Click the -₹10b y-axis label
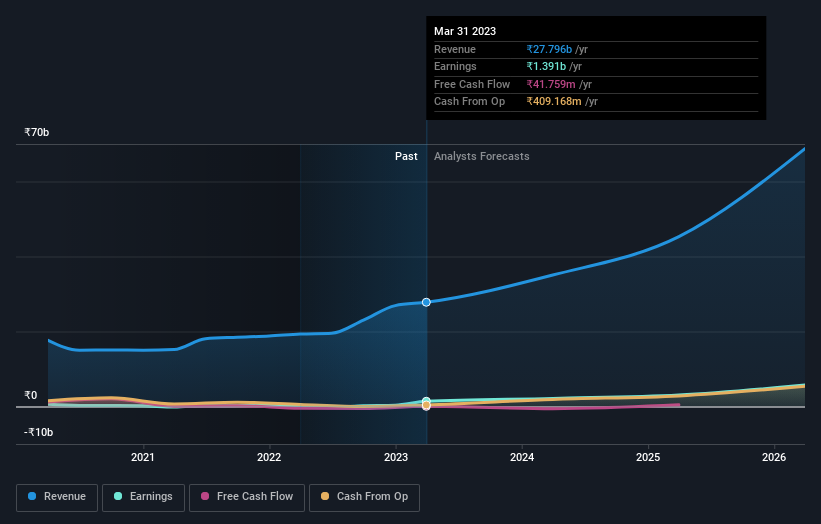Screen dimensions: 821x524 tap(38, 432)
